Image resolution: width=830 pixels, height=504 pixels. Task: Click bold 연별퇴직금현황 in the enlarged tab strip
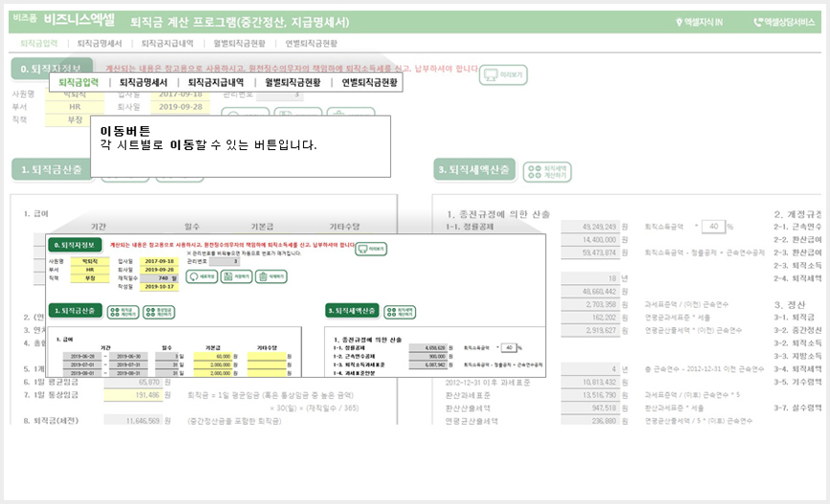click(369, 82)
